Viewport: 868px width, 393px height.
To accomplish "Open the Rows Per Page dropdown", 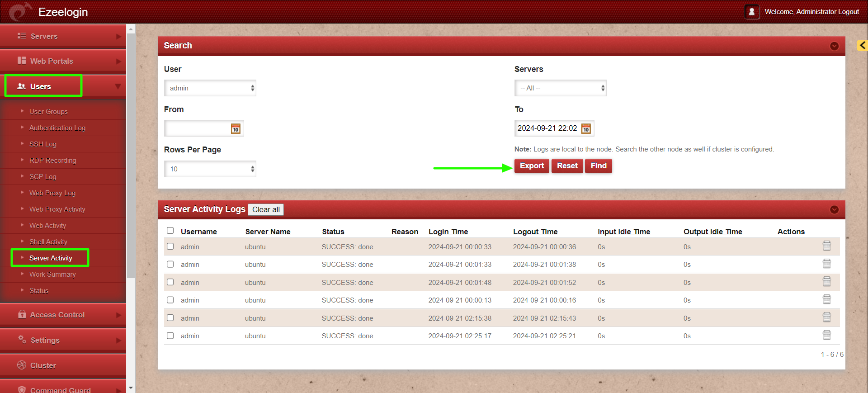I will coord(210,169).
